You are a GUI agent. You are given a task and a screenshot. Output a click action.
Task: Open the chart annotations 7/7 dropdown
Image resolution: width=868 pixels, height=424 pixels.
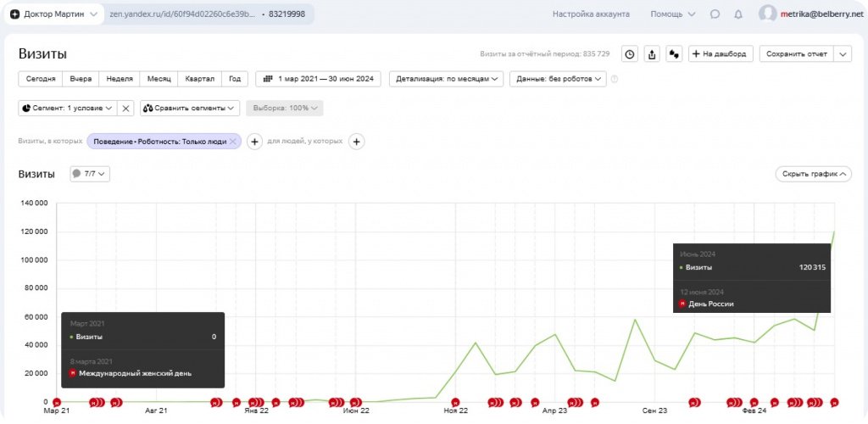[x=90, y=174]
